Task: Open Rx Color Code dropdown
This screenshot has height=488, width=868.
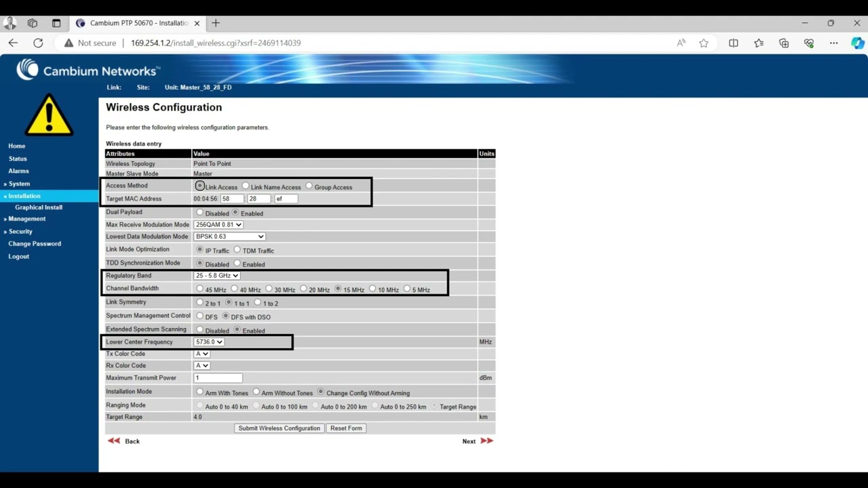Action: [201, 365]
